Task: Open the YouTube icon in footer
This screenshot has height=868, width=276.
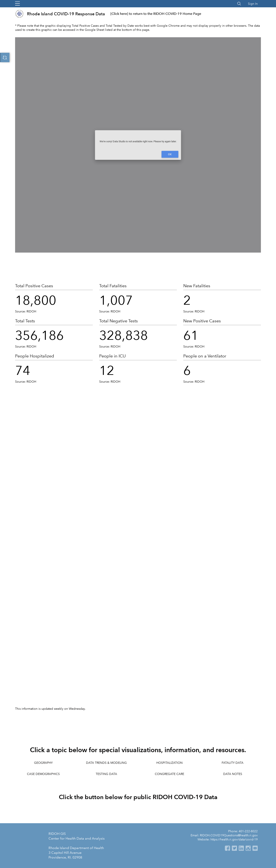Action: (x=255, y=848)
